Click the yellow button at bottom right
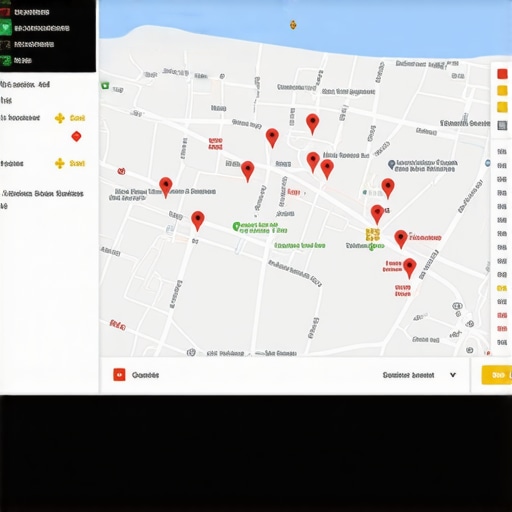Image resolution: width=512 pixels, height=512 pixels. point(497,375)
